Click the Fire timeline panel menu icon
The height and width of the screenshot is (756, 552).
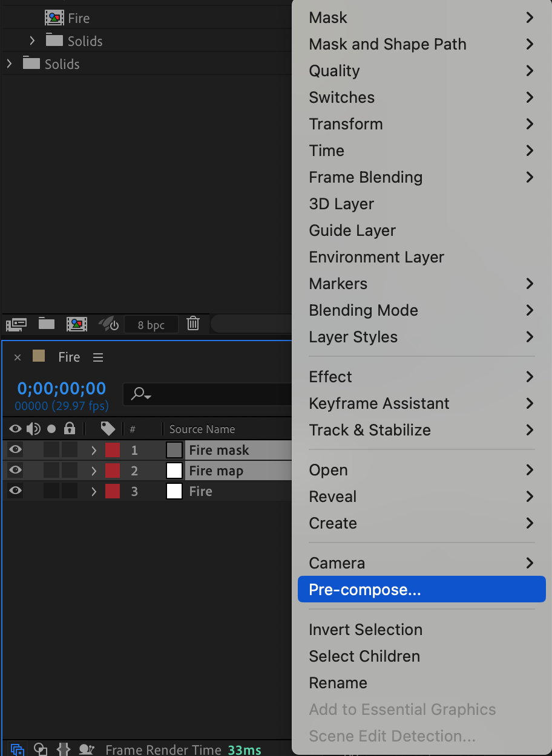pos(98,357)
